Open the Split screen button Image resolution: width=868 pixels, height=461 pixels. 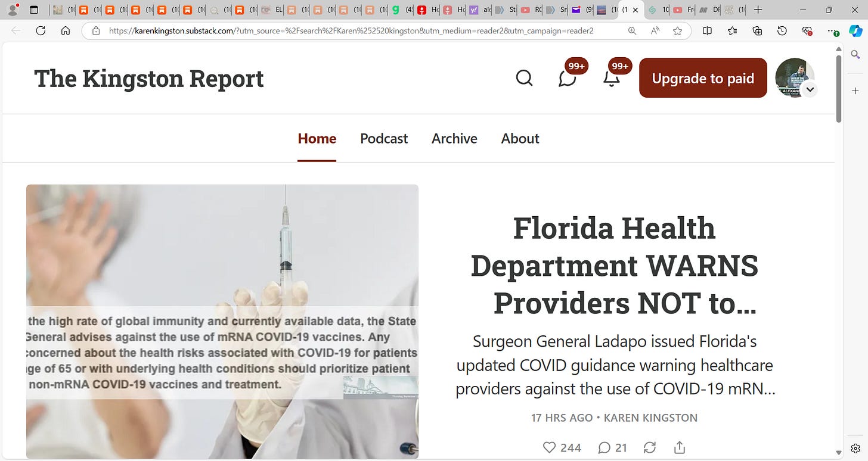click(x=707, y=30)
